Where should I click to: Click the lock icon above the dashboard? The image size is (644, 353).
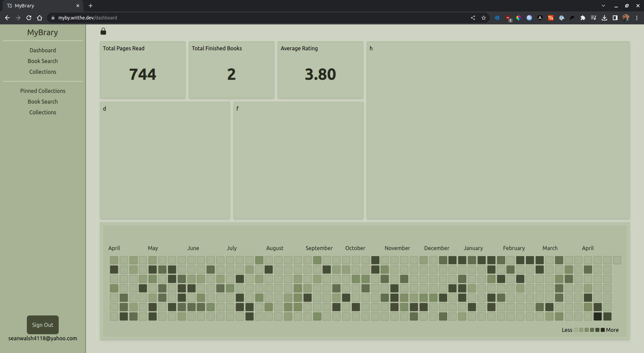pyautogui.click(x=103, y=32)
